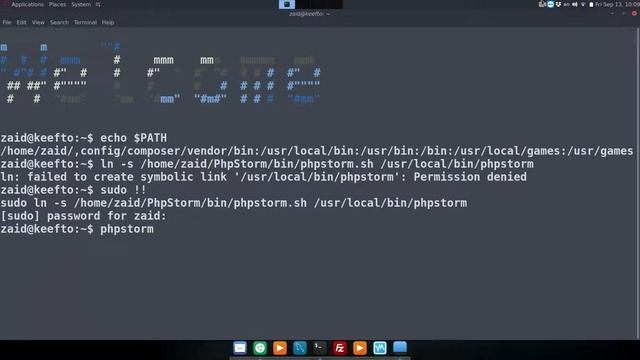Click the expanded 'sudo ln -s' command line
The height and width of the screenshot is (360, 640).
pyautogui.click(x=233, y=203)
